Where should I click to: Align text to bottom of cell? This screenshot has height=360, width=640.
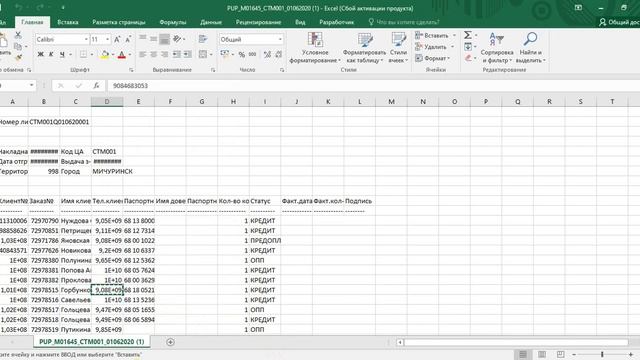point(164,39)
